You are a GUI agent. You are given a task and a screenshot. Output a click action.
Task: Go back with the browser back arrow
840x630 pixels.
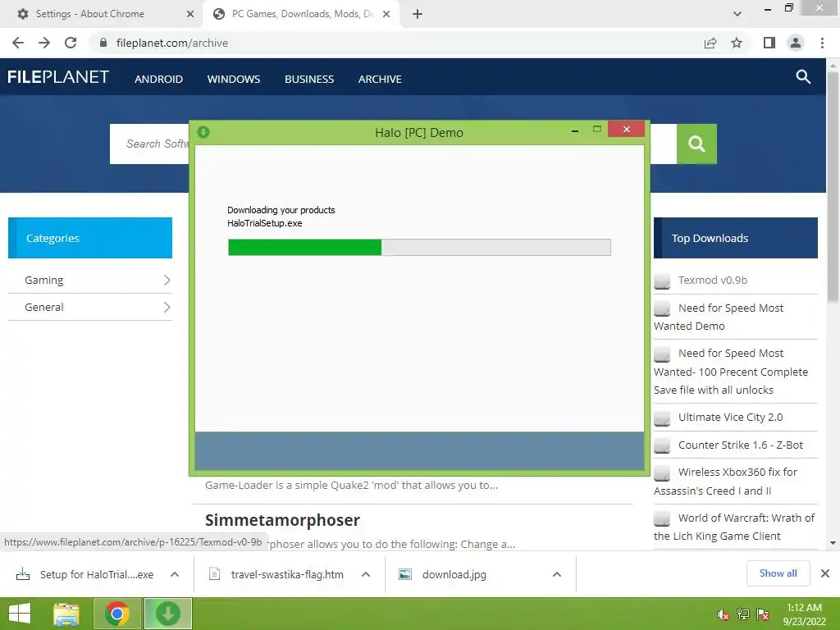click(x=18, y=43)
